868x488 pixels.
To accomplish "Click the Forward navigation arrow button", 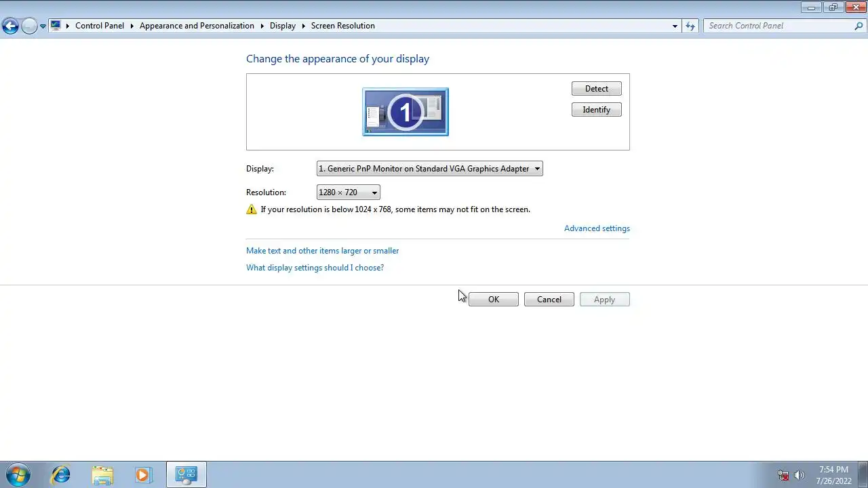I will (29, 26).
